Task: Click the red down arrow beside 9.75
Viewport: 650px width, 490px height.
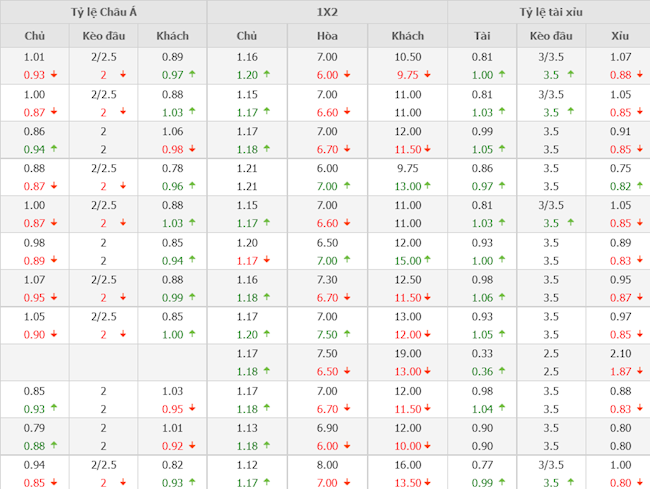Action: pos(428,75)
